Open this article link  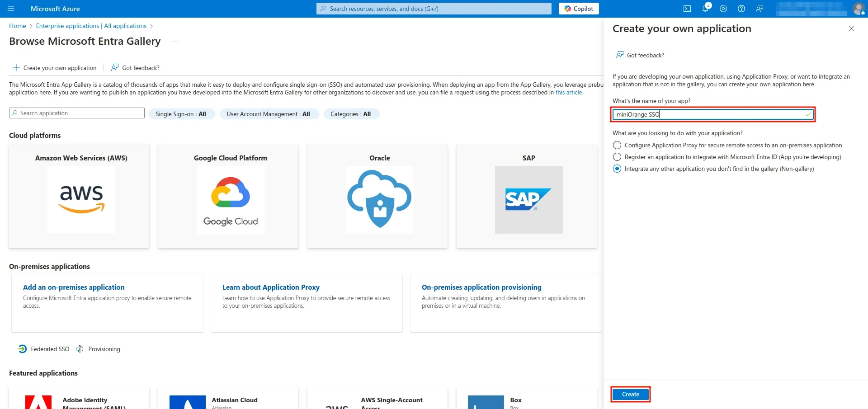tap(569, 92)
